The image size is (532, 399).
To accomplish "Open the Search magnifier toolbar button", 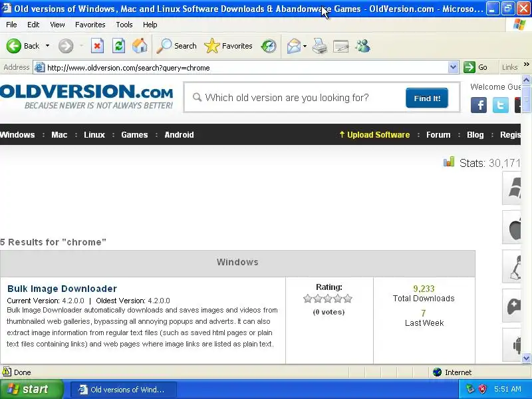I will (x=176, y=46).
